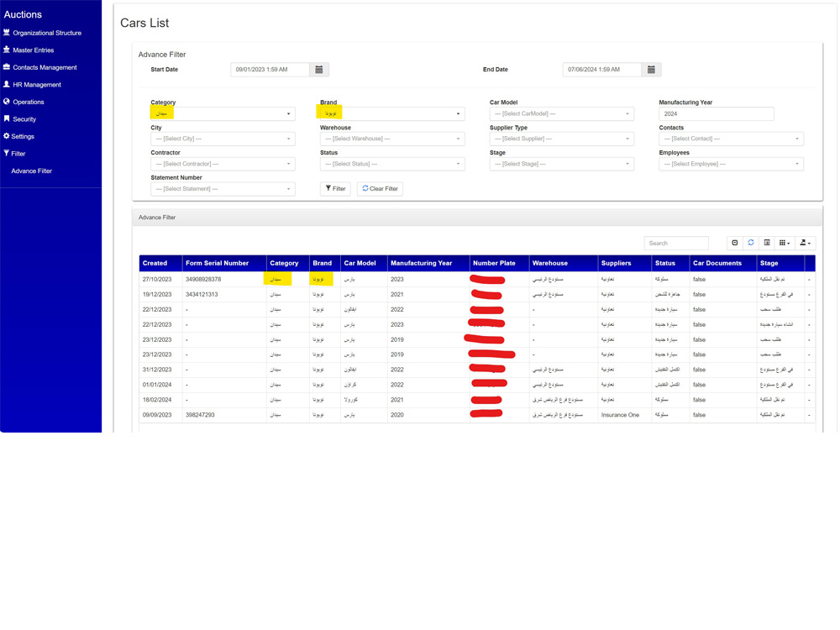Image resolution: width=840 pixels, height=630 pixels.
Task: Open the Employees dropdown
Action: point(732,164)
